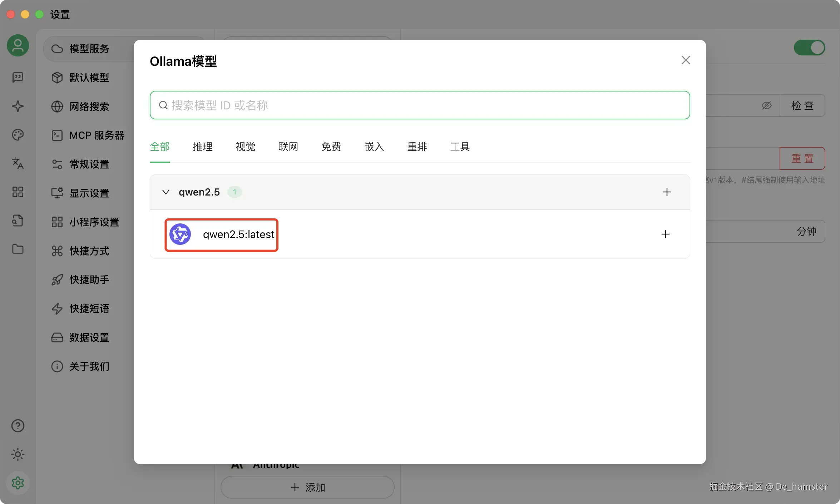Image resolution: width=840 pixels, height=504 pixels.
Task: Open the files folder icon in sidebar
Action: tap(18, 249)
